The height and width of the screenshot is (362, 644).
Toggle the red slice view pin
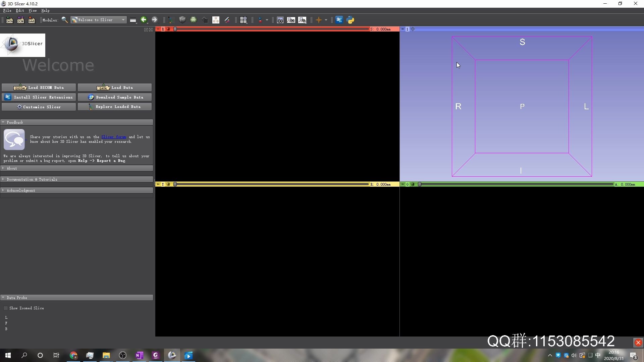[x=158, y=29]
